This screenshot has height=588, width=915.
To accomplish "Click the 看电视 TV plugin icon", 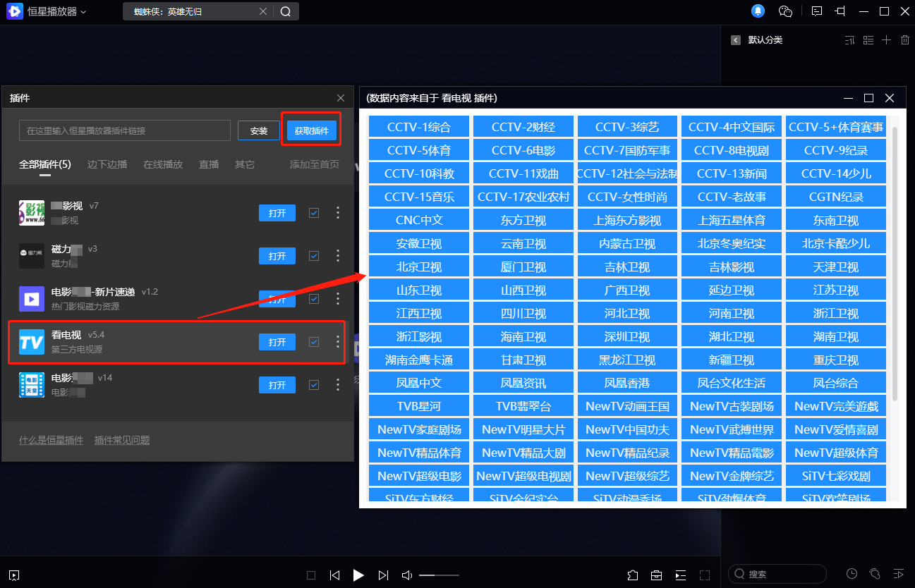I will pyautogui.click(x=32, y=342).
